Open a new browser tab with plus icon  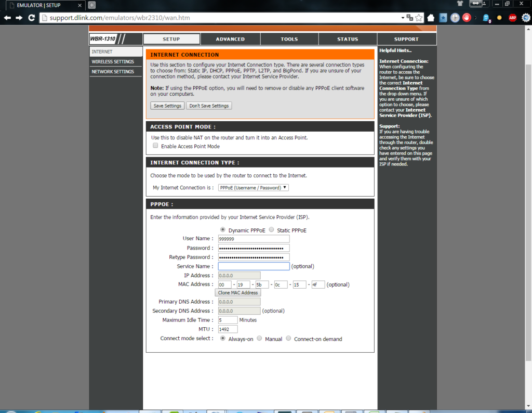(92, 5)
